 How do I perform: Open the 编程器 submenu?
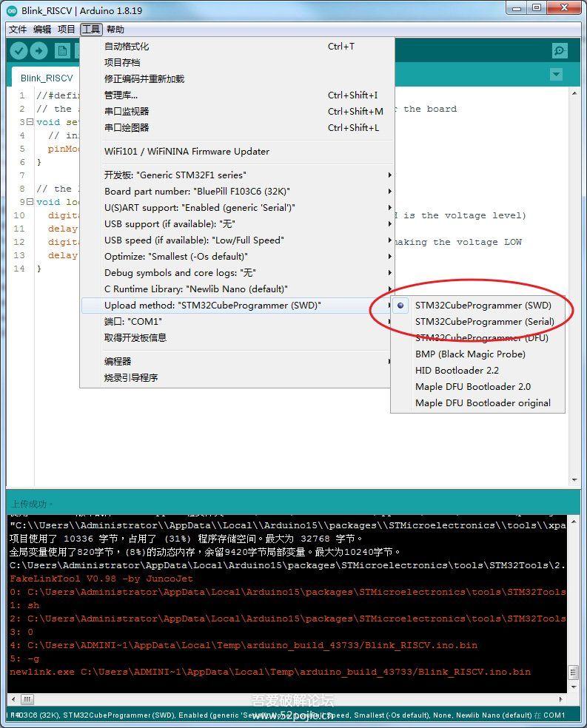237,361
